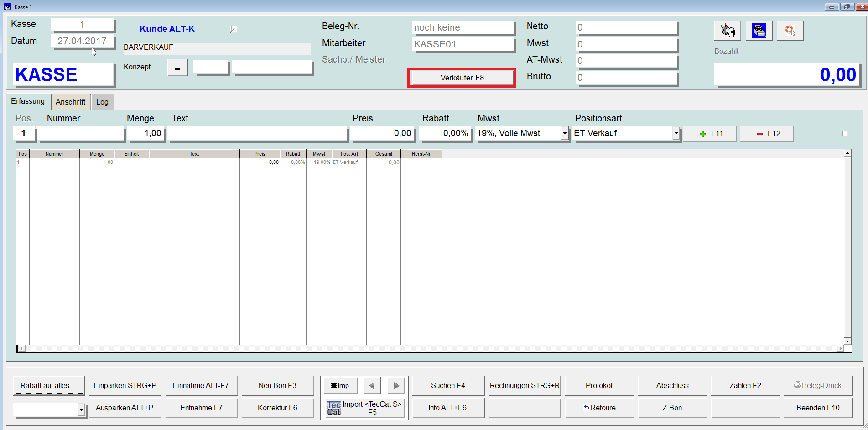The height and width of the screenshot is (430, 868).
Task: Go to next entry with right arrow
Action: [396, 386]
